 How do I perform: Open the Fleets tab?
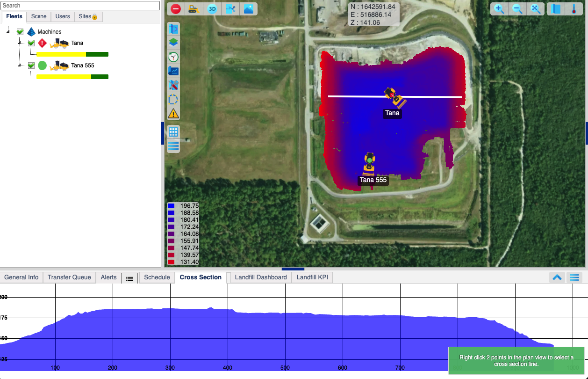(x=14, y=16)
